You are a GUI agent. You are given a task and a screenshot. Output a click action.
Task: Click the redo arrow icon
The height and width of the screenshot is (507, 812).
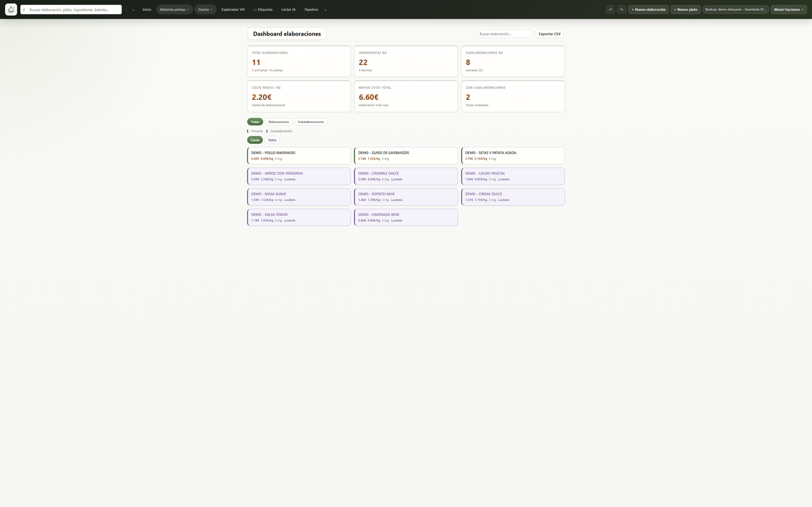pos(622,10)
